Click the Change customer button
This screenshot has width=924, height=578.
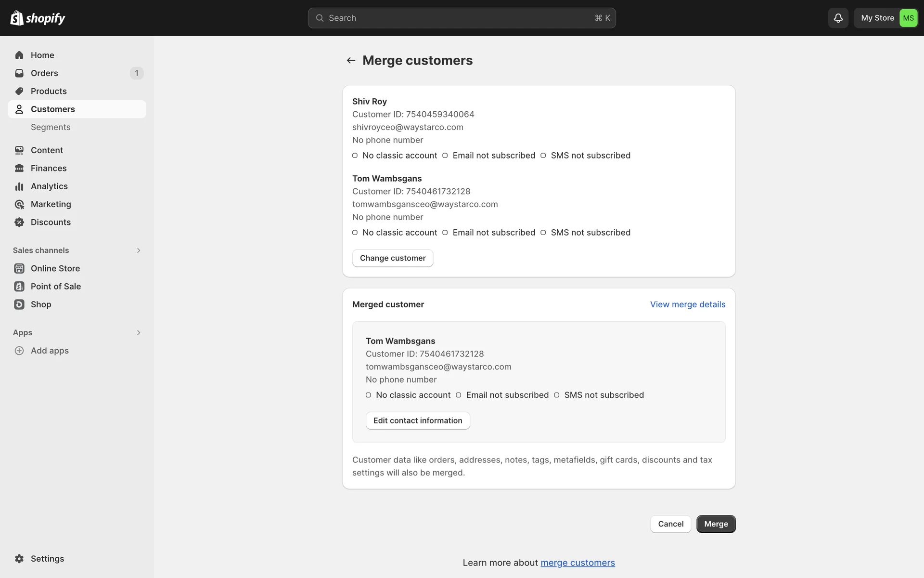point(392,258)
